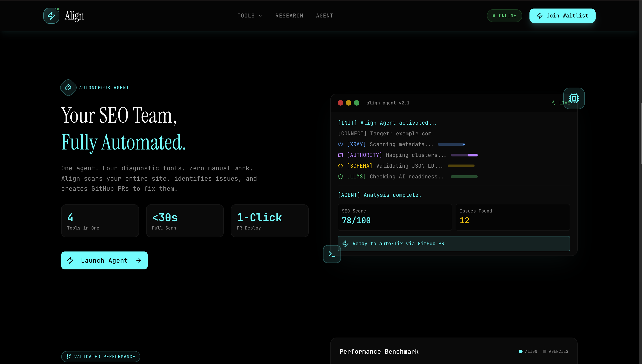Click the Align lightning logo
642x364 pixels.
tap(51, 15)
